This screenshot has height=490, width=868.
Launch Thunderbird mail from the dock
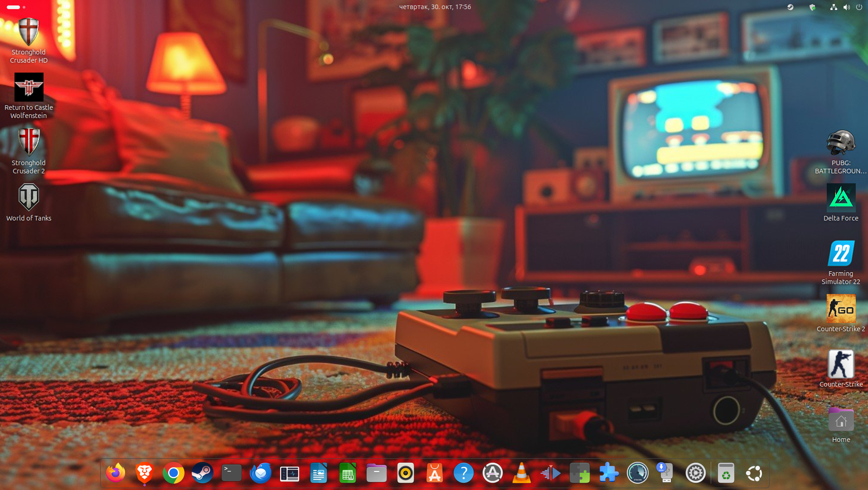point(261,473)
